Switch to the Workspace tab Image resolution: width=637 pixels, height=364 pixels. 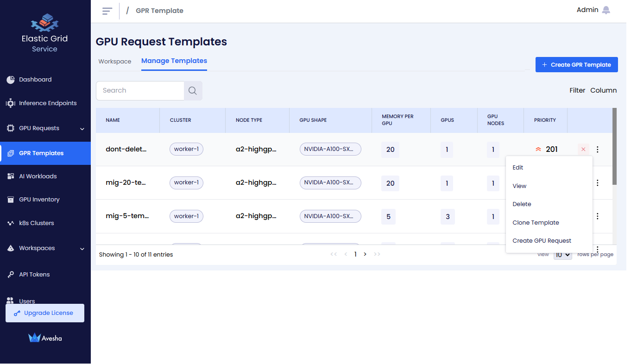point(115,62)
